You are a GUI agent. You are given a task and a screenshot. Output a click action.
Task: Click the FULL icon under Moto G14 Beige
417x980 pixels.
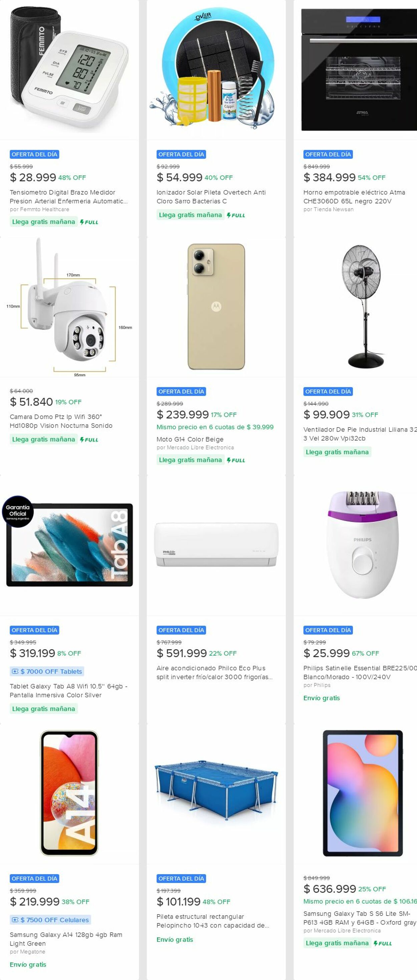point(236,460)
